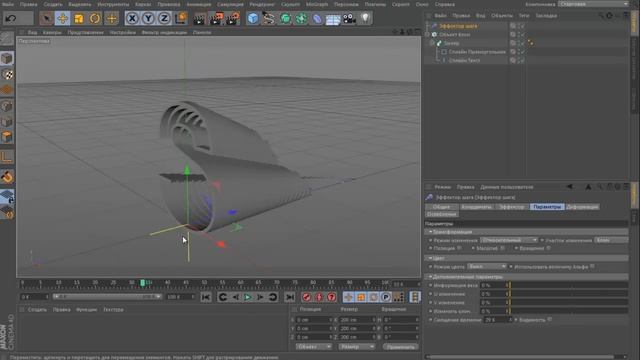
Task: Open the green generator objects icon
Action: [285, 18]
